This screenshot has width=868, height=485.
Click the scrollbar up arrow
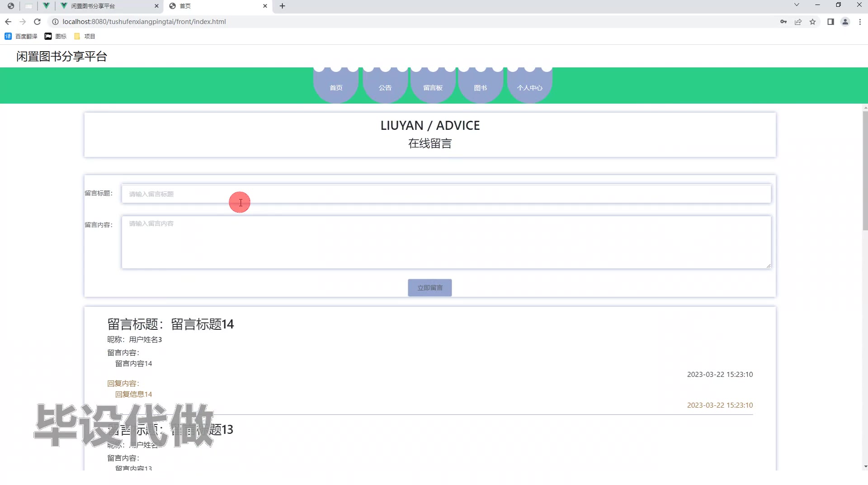865,108
